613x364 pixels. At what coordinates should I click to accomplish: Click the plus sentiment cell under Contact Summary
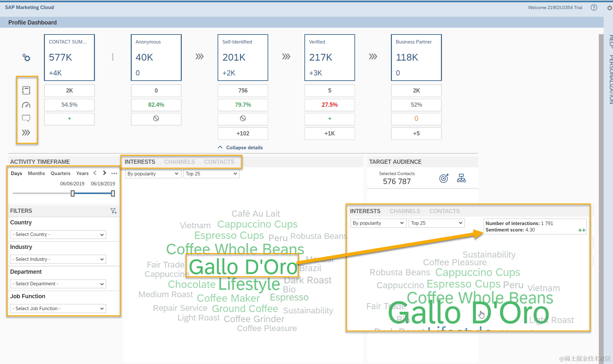(x=69, y=119)
